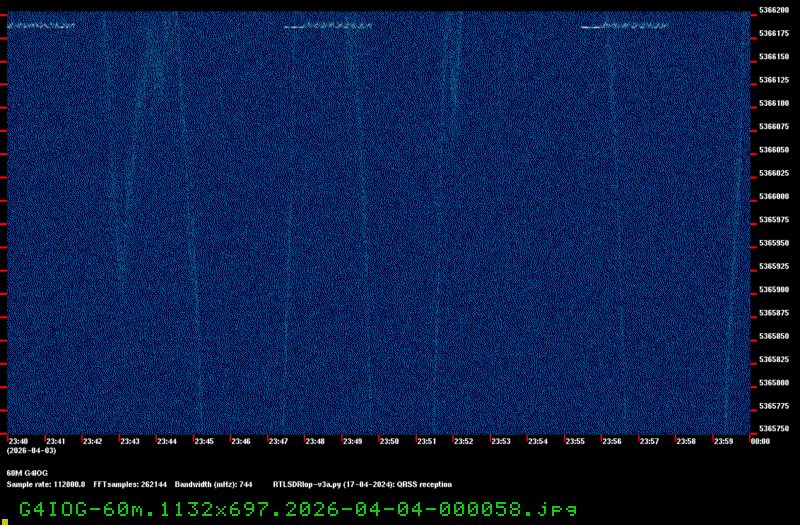This screenshot has width=800, height=525.
Task: Click the 5365925 frequency label
Action: click(774, 266)
